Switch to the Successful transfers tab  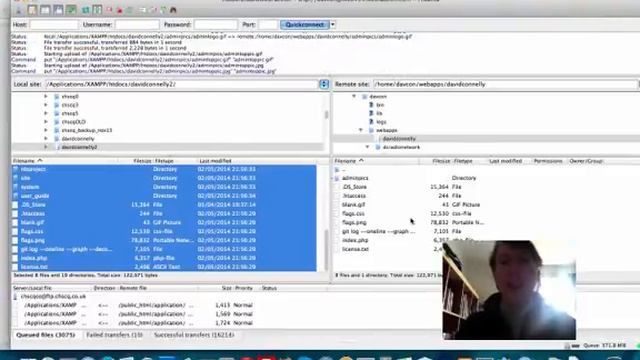194,335
